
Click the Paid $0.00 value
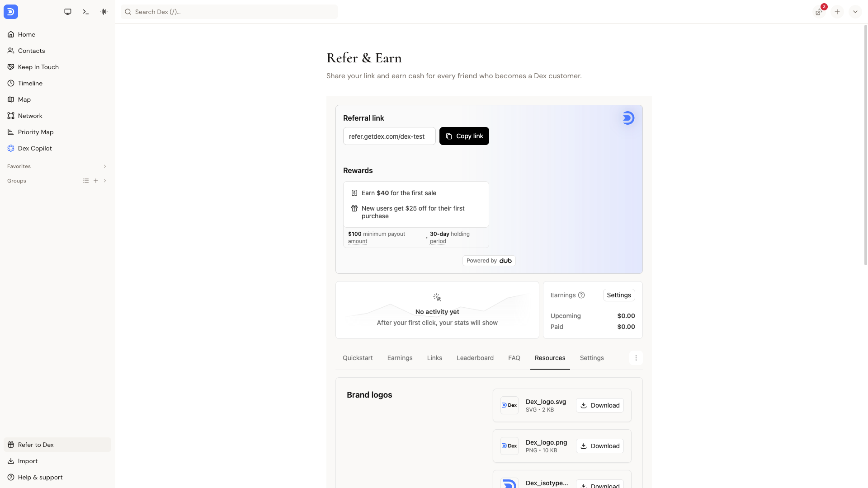pos(626,327)
